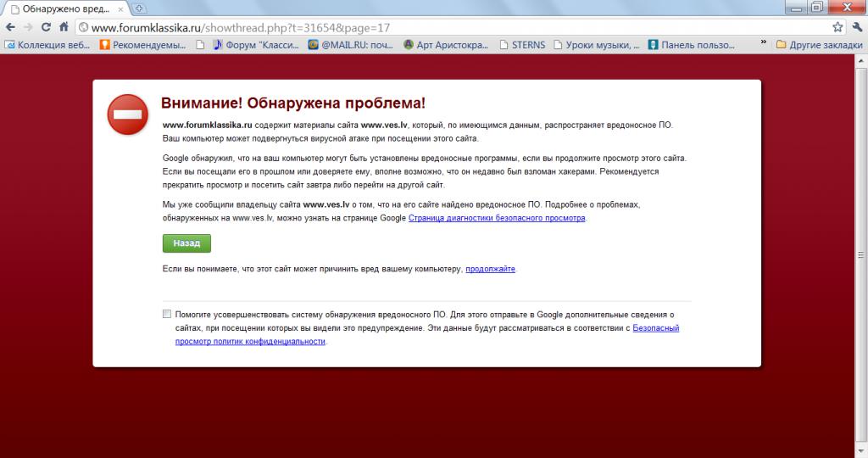Screen dimensions: 868x458
Task: Click the 'продолжайте' link
Action: point(490,269)
